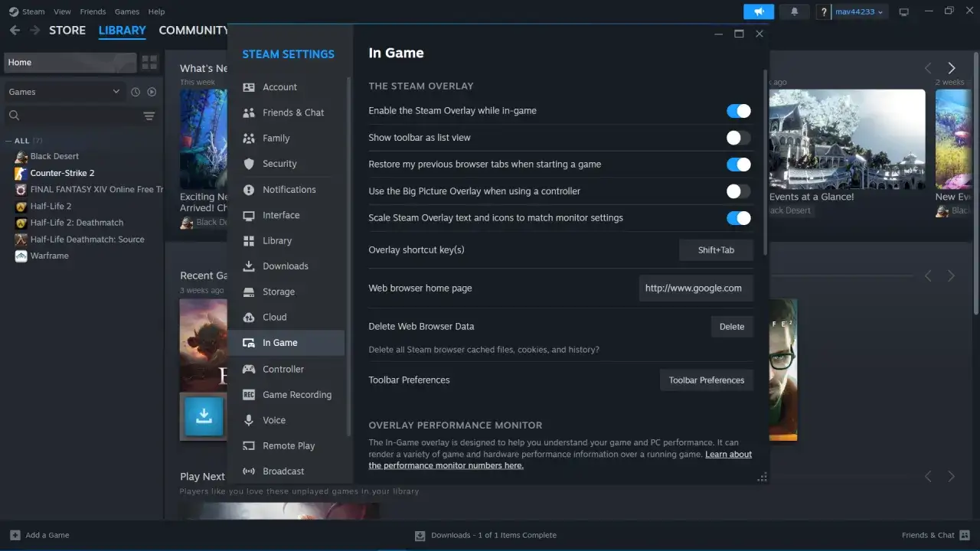The image size is (980, 551).
Task: Toggle Restore my previous browser tabs
Action: tap(739, 165)
